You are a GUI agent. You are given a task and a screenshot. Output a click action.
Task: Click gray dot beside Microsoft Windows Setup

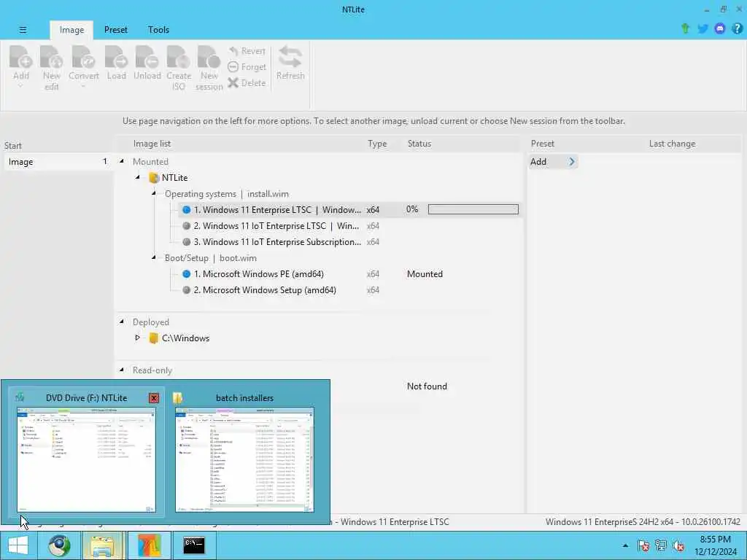pos(186,290)
